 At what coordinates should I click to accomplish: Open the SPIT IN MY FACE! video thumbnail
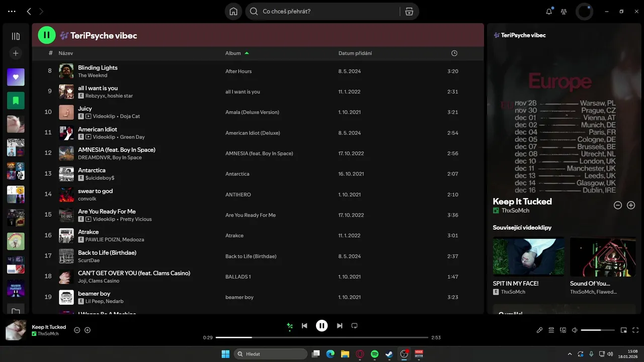tap(528, 256)
